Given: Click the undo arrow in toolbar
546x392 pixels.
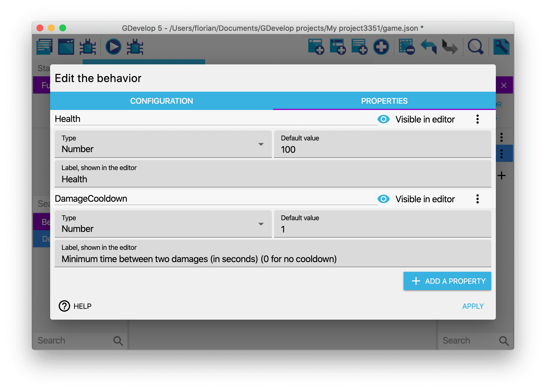Looking at the screenshot, I should [x=428, y=47].
